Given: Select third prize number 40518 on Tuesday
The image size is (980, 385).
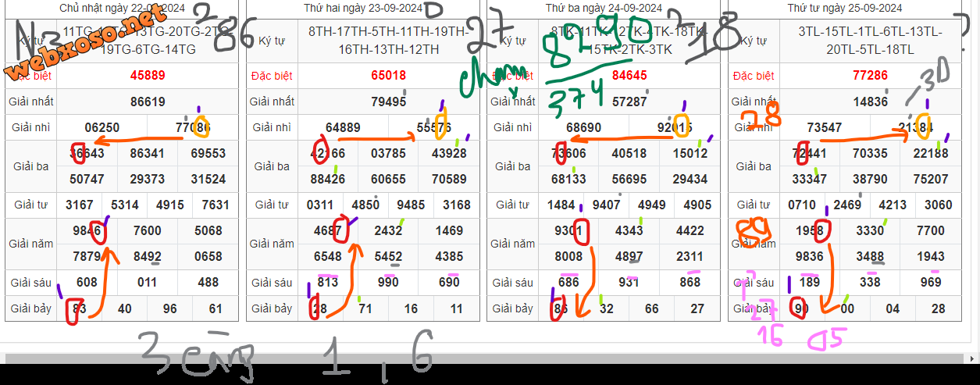Looking at the screenshot, I should pos(629,154).
